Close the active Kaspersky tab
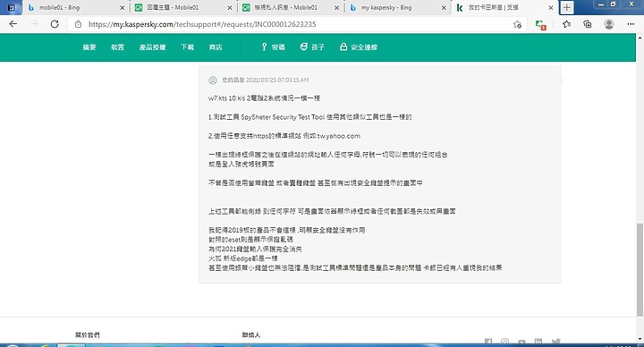Viewport: 644px width, 347px height. 551,8
